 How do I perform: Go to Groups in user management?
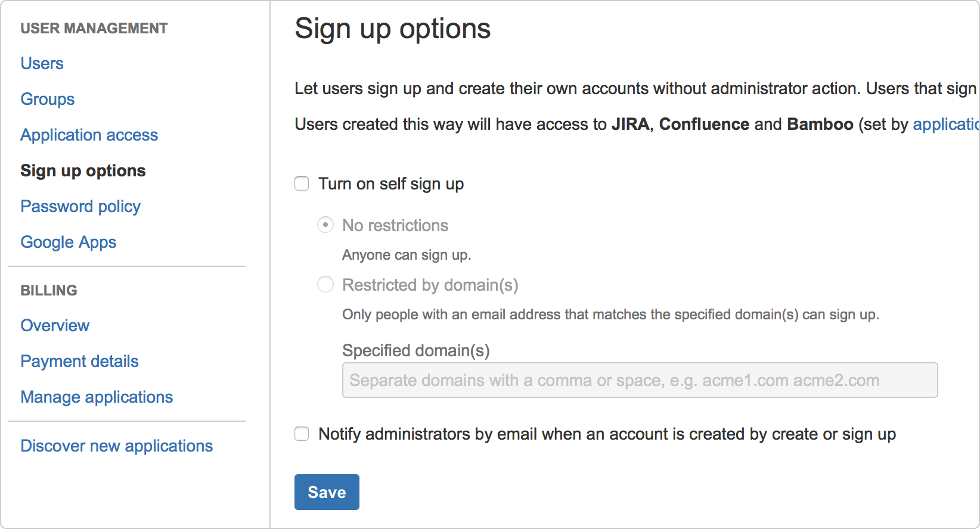[48, 99]
